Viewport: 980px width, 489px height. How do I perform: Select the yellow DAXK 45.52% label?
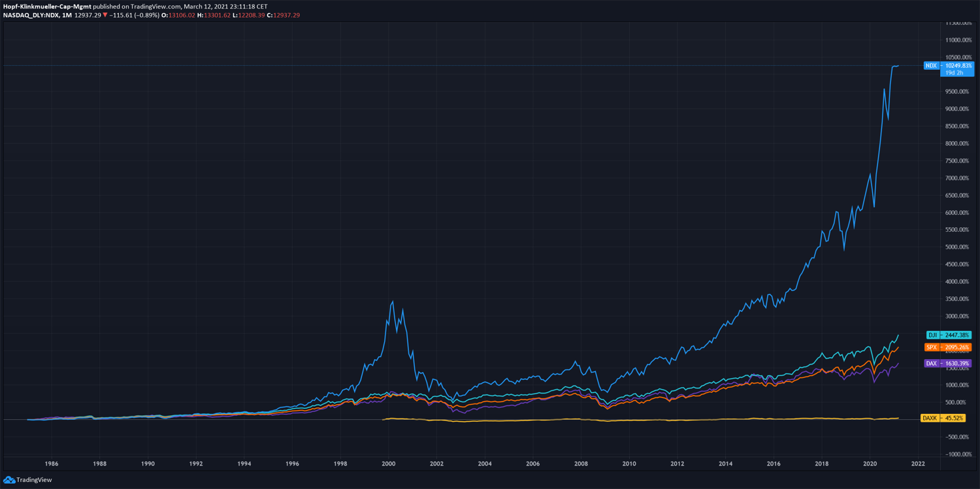click(943, 418)
